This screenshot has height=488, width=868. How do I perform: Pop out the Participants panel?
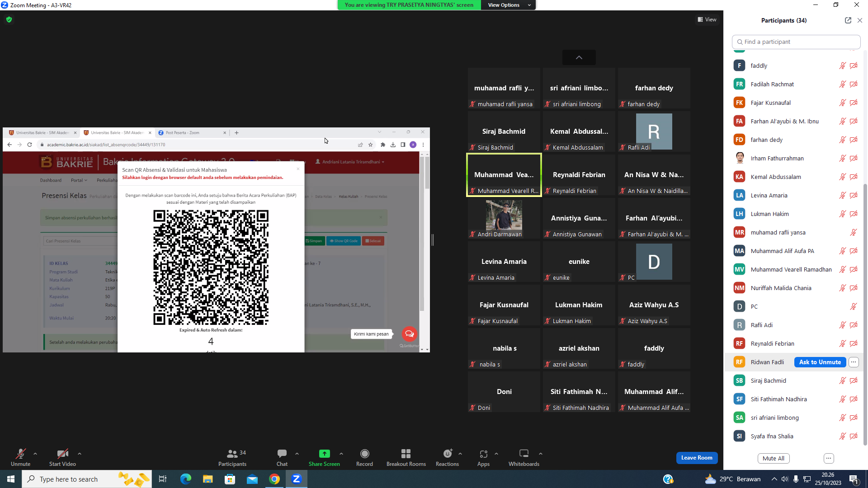[x=848, y=20]
